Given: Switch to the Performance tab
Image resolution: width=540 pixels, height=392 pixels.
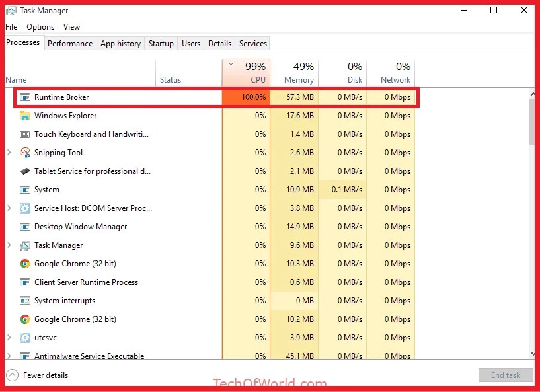Looking at the screenshot, I should point(70,43).
